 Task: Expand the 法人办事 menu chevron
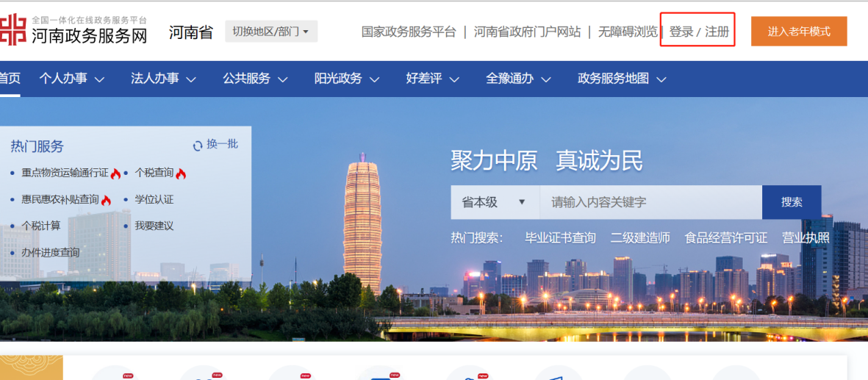191,79
